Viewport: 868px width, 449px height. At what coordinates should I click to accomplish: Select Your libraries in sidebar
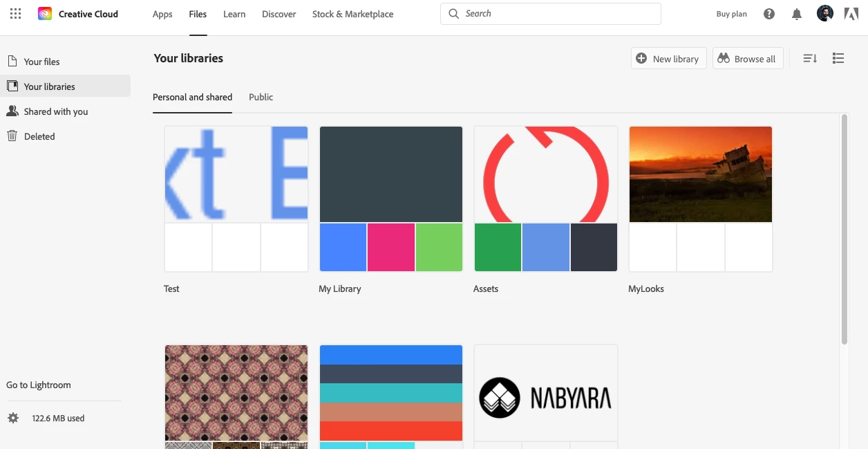65,86
